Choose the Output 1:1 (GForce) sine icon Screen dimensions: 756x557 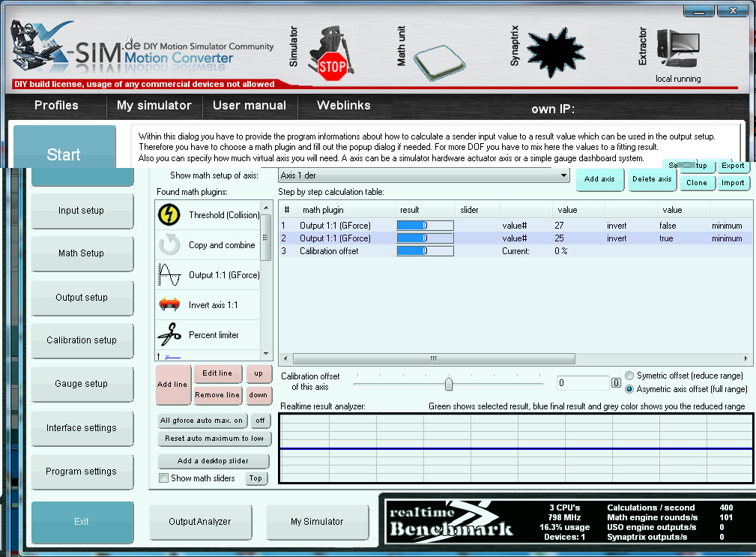[x=169, y=275]
